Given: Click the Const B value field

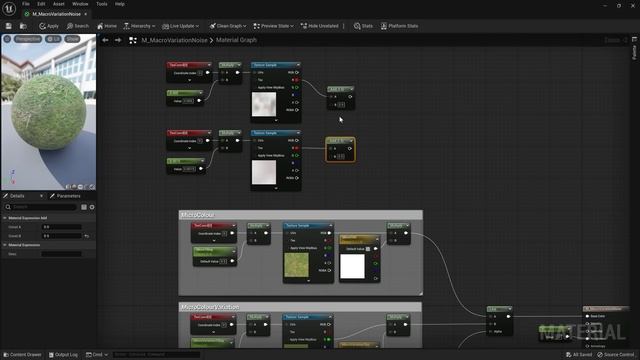Looking at the screenshot, I should coord(62,236).
